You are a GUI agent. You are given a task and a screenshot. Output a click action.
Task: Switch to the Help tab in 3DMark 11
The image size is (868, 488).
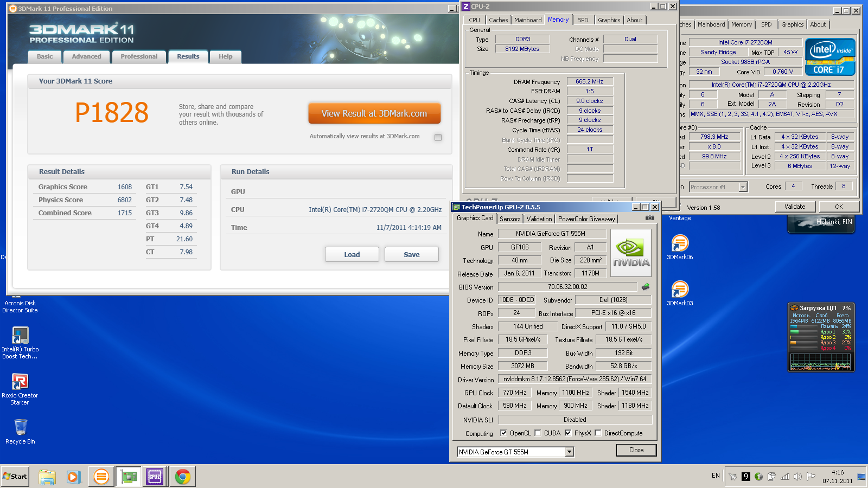click(x=226, y=56)
